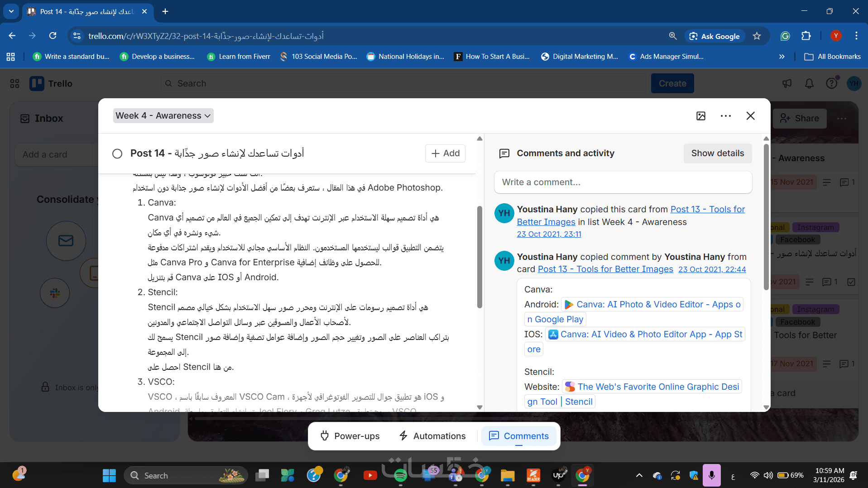868x488 pixels.
Task: Open Trello notifications bell
Action: (x=809, y=84)
